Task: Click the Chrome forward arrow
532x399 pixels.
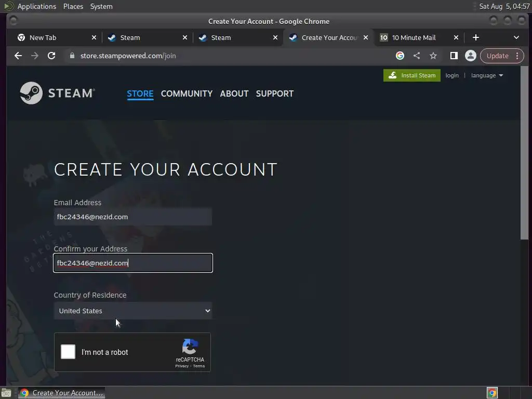Action: 35,56
